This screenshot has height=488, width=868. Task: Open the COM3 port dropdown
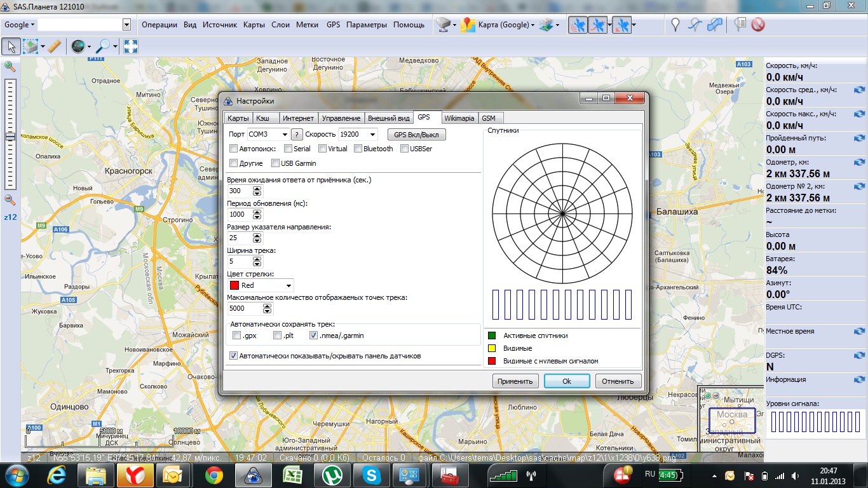pyautogui.click(x=284, y=135)
